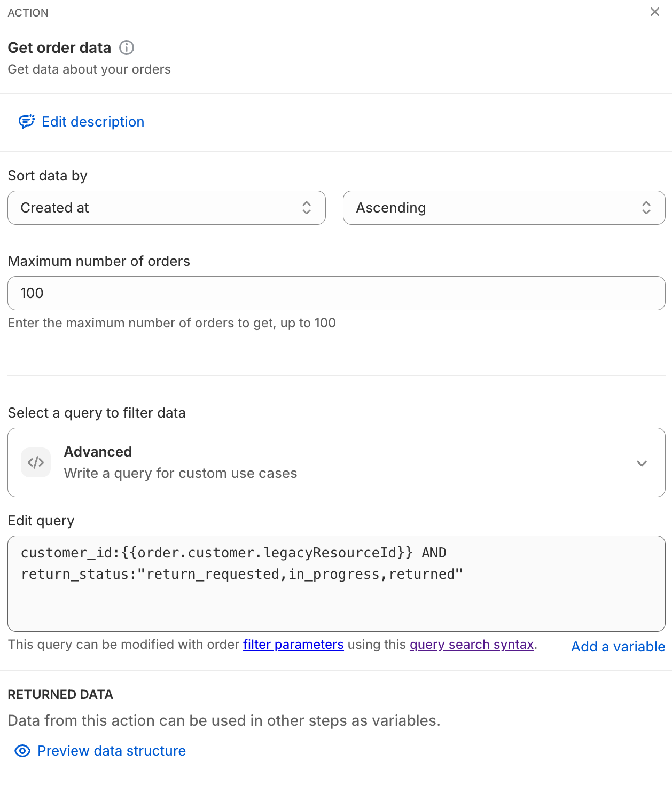Click the code brackets icon in Advanced option
The height and width of the screenshot is (801, 672).
(x=36, y=462)
